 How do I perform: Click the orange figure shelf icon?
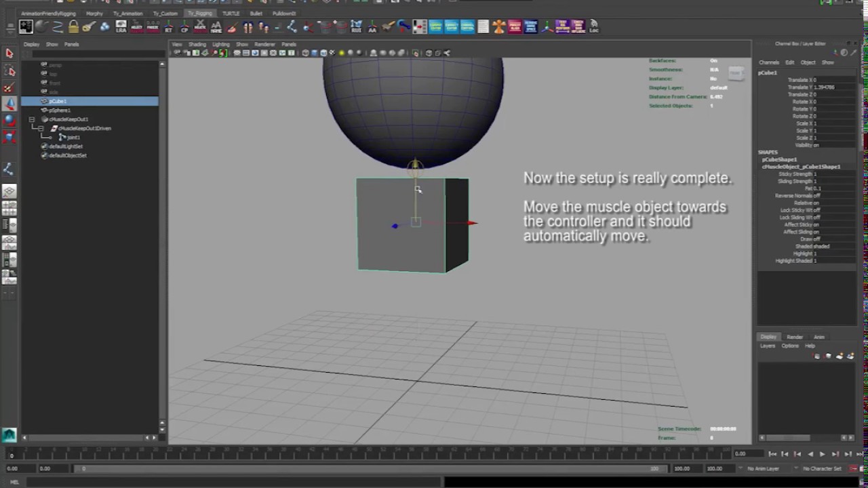click(x=498, y=26)
